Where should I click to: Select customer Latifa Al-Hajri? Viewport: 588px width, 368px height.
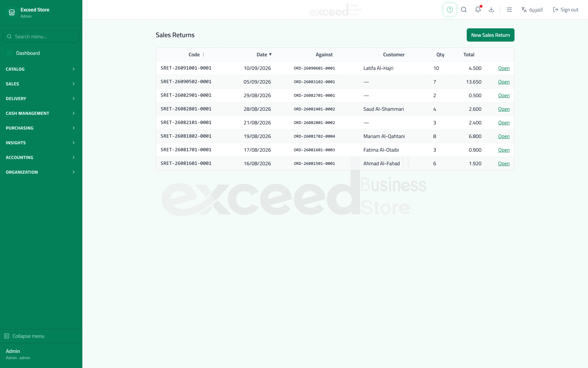pos(378,68)
